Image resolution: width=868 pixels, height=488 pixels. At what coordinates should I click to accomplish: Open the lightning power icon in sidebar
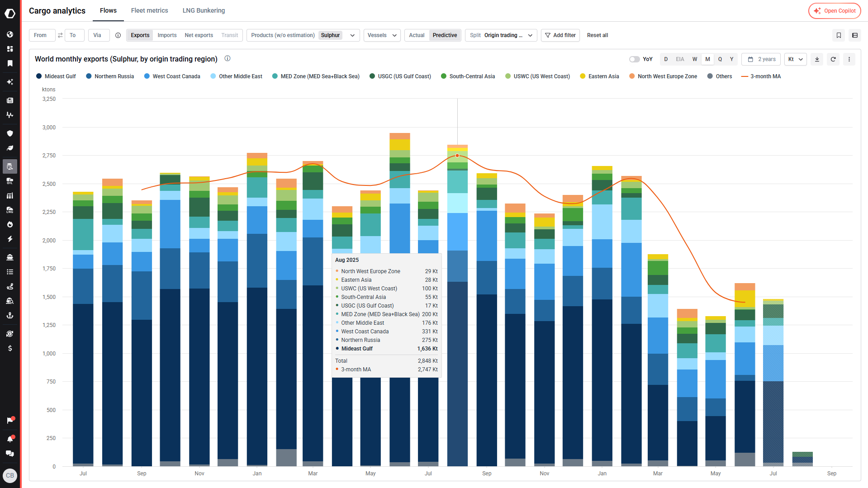tap(10, 239)
